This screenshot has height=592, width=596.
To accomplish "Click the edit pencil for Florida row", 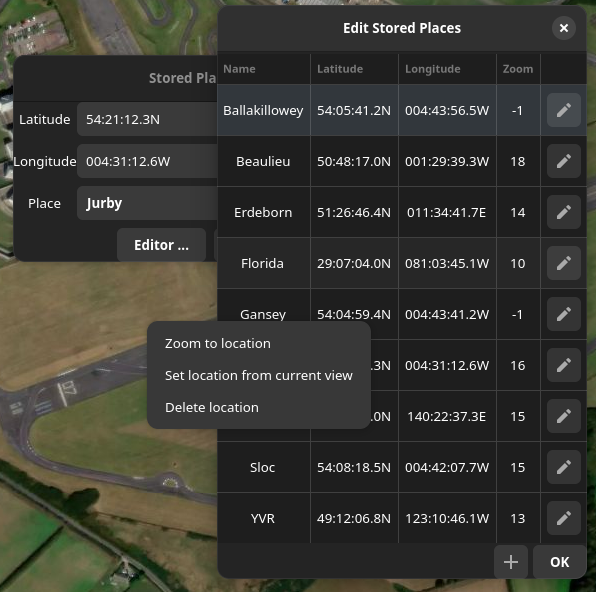I will coord(563,263).
